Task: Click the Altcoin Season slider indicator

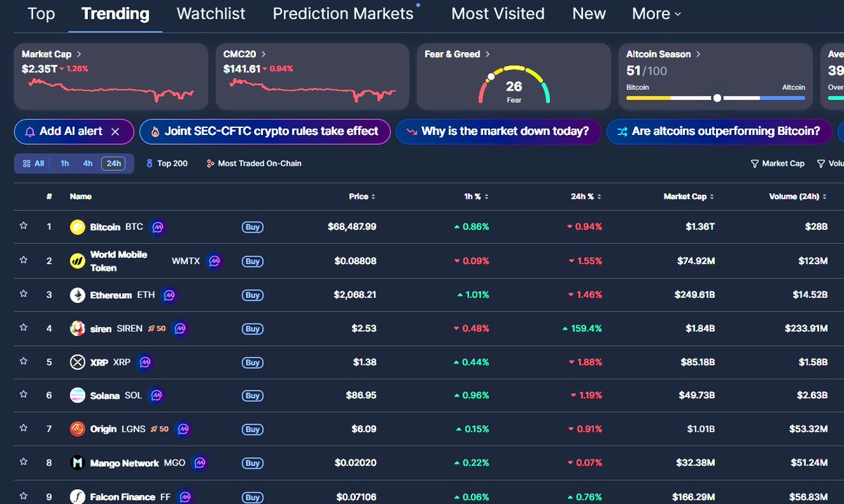Action: [x=717, y=98]
